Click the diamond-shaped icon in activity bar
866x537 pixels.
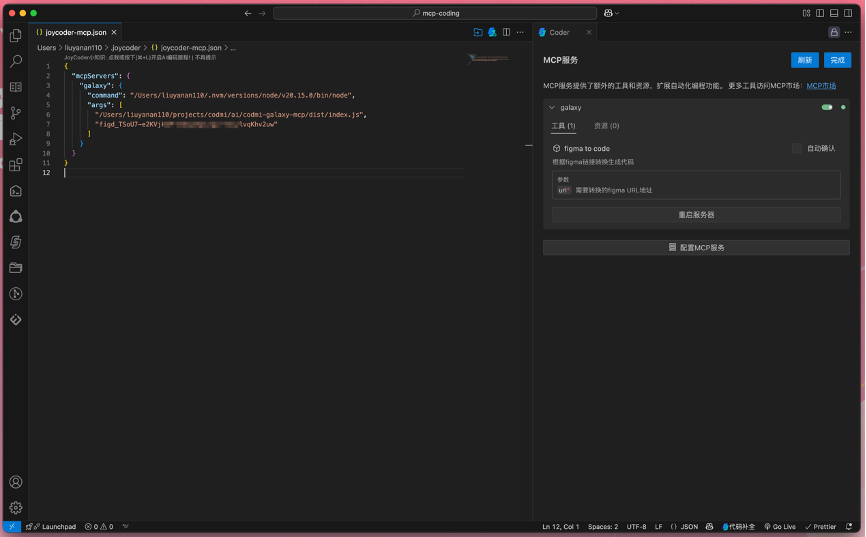(15, 319)
